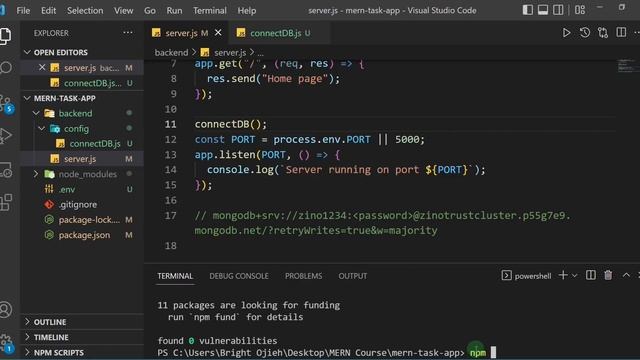The width and height of the screenshot is (640, 360).
Task: Kill terminal with trash icon
Action: coord(608,275)
